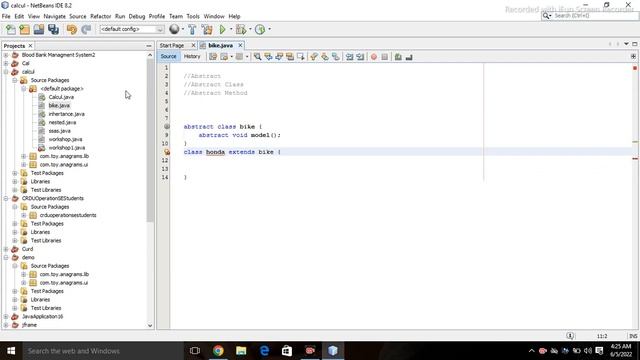Switch to Source view button
This screenshot has width=640, height=360.
[x=168, y=56]
